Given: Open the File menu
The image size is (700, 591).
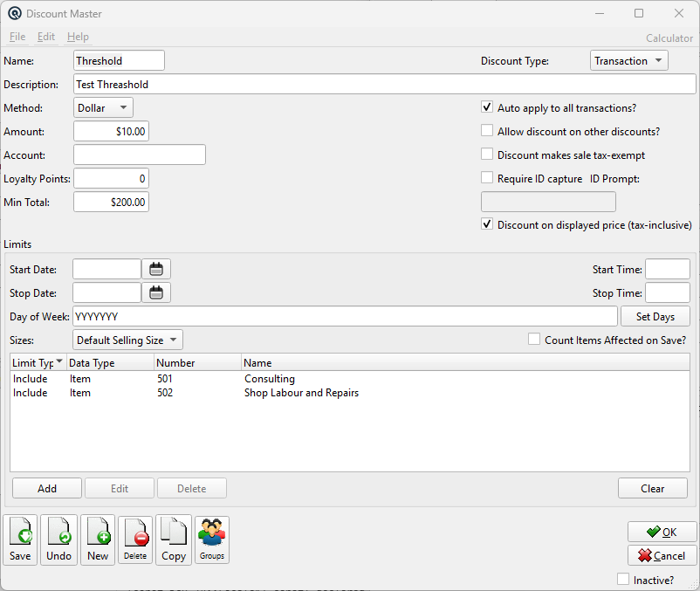Looking at the screenshot, I should 17,37.
